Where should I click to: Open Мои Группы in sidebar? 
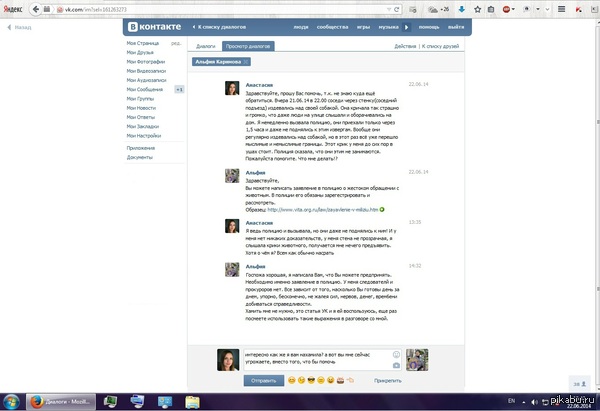click(x=140, y=99)
